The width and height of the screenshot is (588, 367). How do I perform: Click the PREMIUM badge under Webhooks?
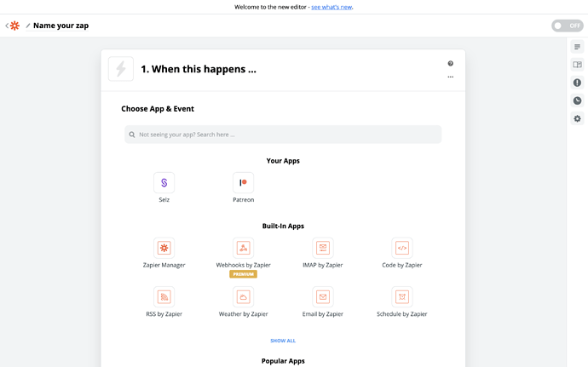click(243, 274)
